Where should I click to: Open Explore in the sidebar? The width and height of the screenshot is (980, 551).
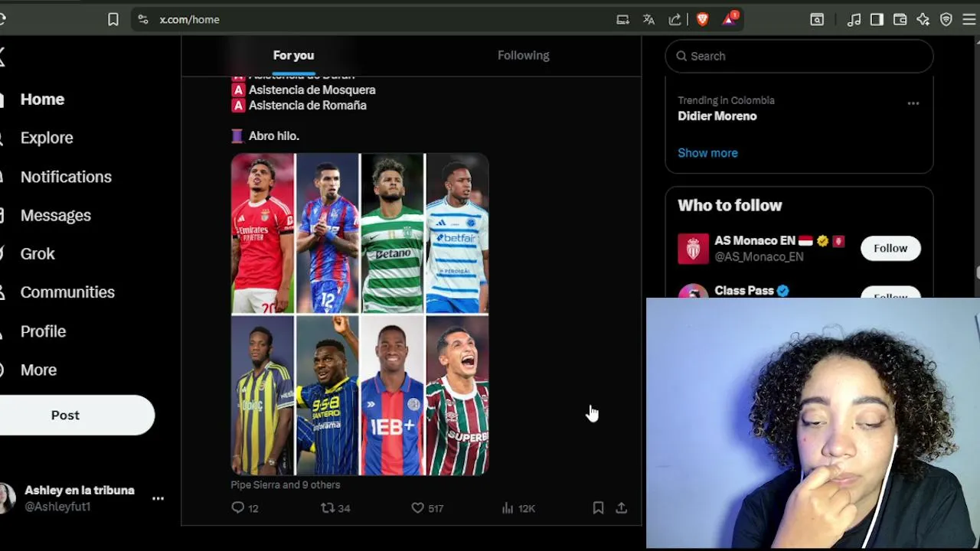(47, 138)
